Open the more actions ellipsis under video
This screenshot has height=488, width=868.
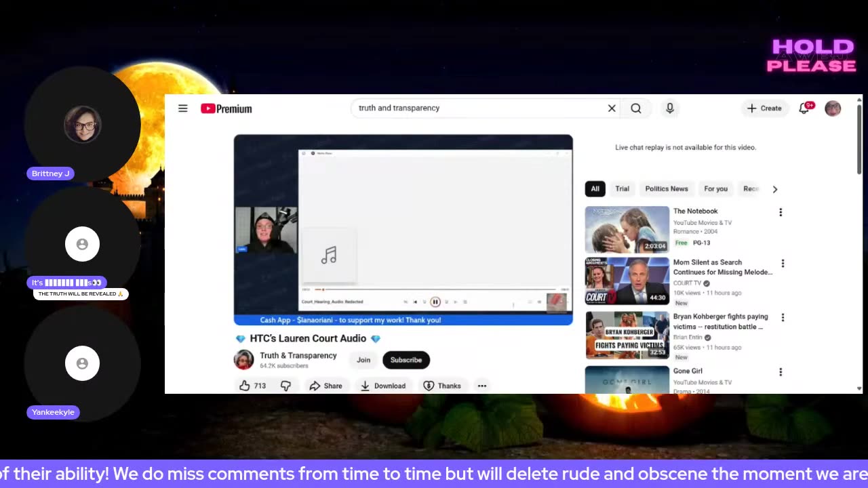click(x=481, y=386)
